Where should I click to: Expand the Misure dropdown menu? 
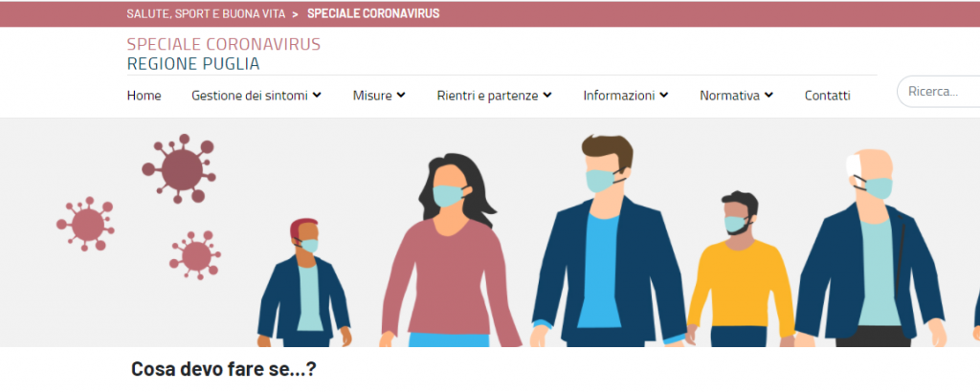[x=379, y=96]
